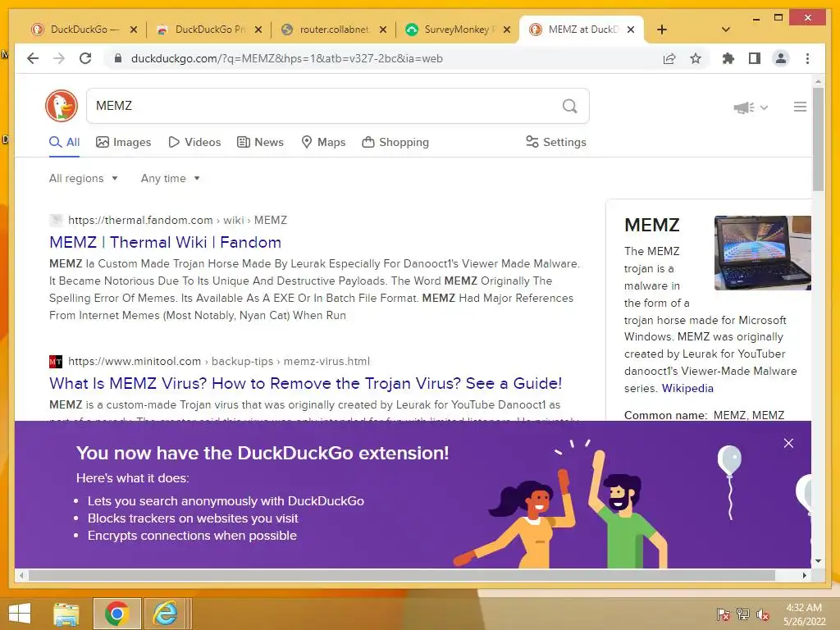Switch to Videos results
840x630 pixels.
[x=194, y=142]
